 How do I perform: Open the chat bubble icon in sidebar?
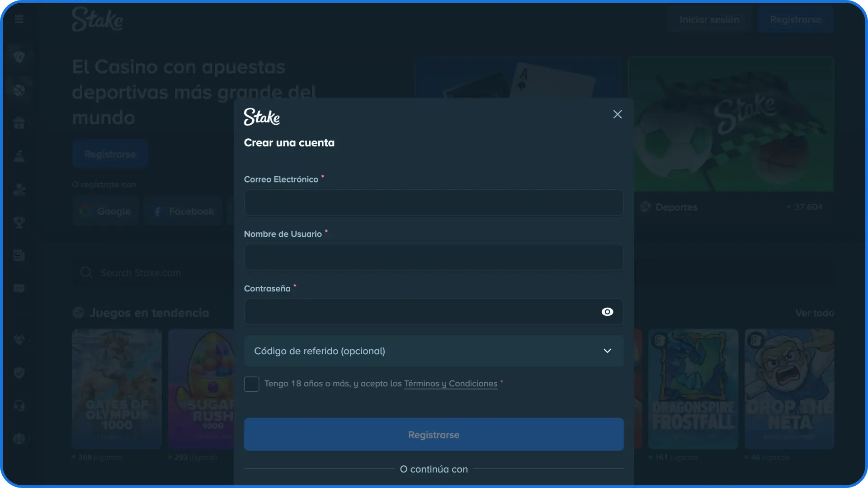pos(19,288)
